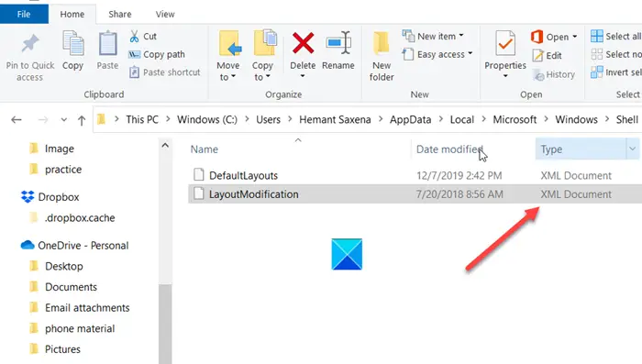Click Users in the address breadcrumb

click(x=268, y=119)
